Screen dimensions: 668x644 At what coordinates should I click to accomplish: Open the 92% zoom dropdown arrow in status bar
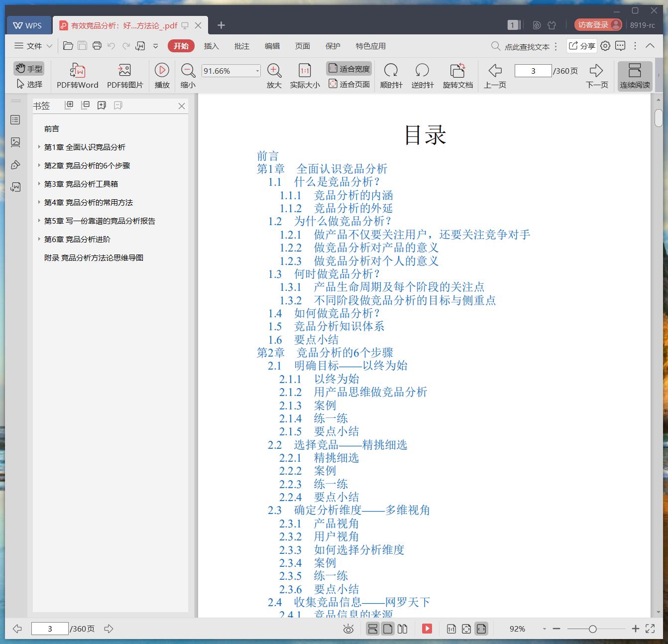click(x=544, y=629)
